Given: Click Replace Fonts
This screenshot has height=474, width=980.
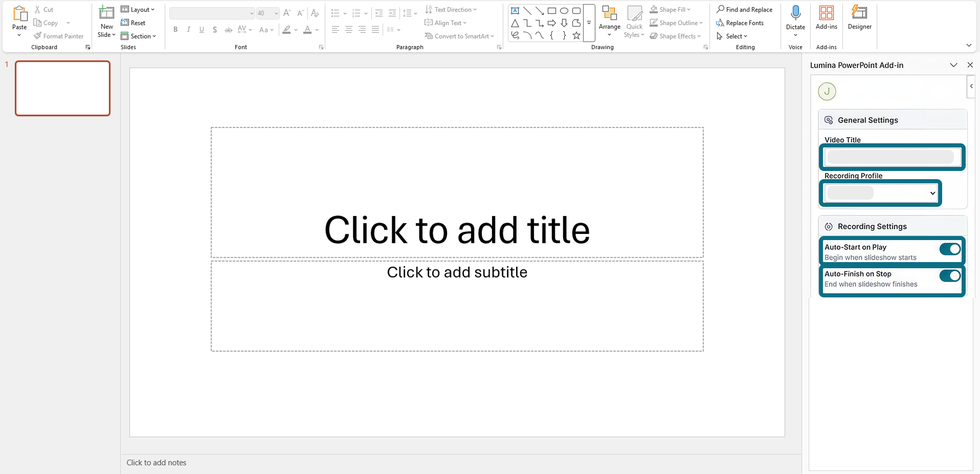Looking at the screenshot, I should [x=740, y=23].
